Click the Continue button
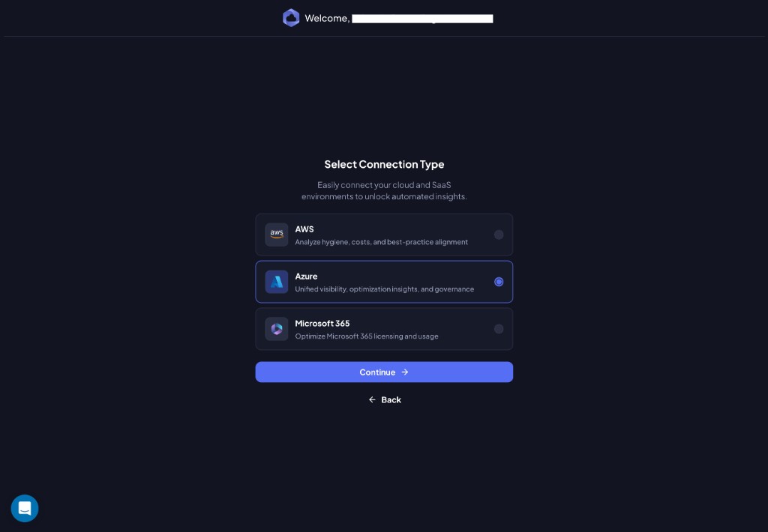The height and width of the screenshot is (532, 768). [384, 372]
